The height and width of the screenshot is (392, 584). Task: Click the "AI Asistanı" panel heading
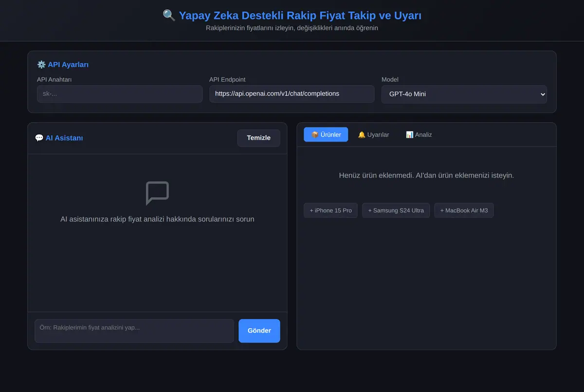click(x=64, y=138)
